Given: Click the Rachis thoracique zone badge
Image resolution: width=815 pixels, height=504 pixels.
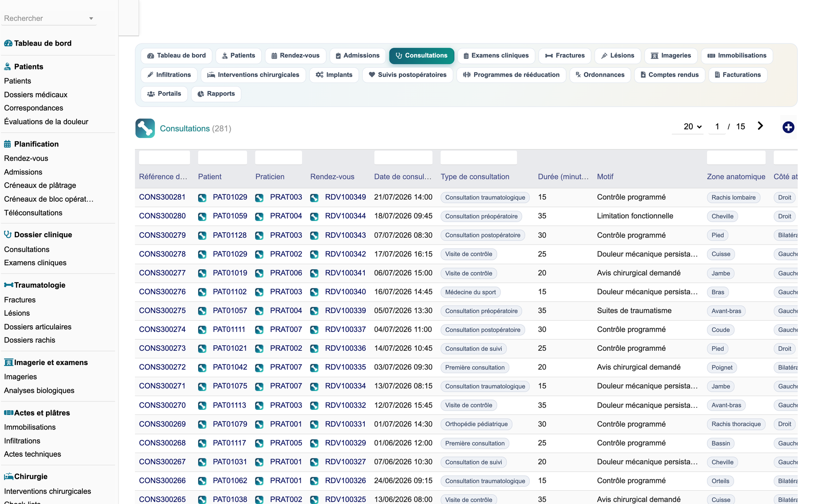Looking at the screenshot, I should point(736,424).
